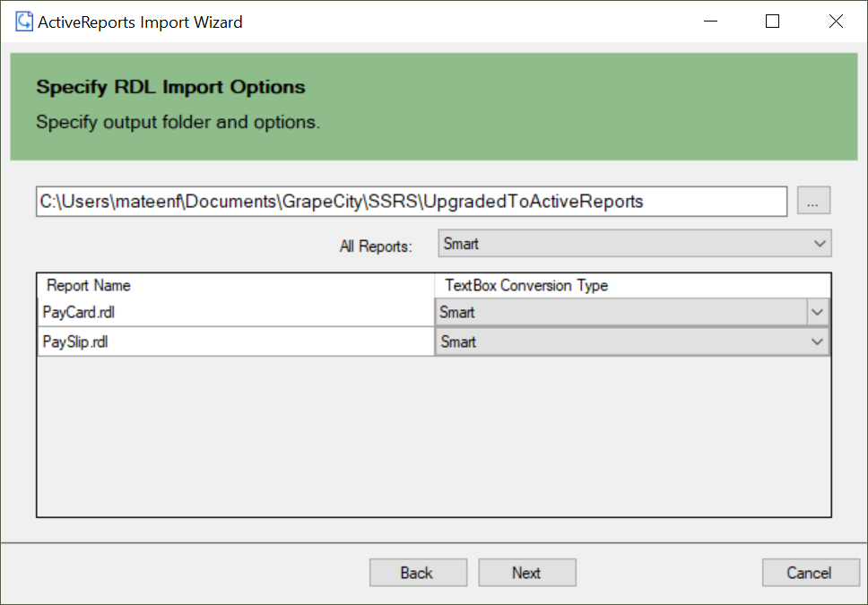
Task: Open the browse folder dialog with ellipsis button
Action: (812, 201)
